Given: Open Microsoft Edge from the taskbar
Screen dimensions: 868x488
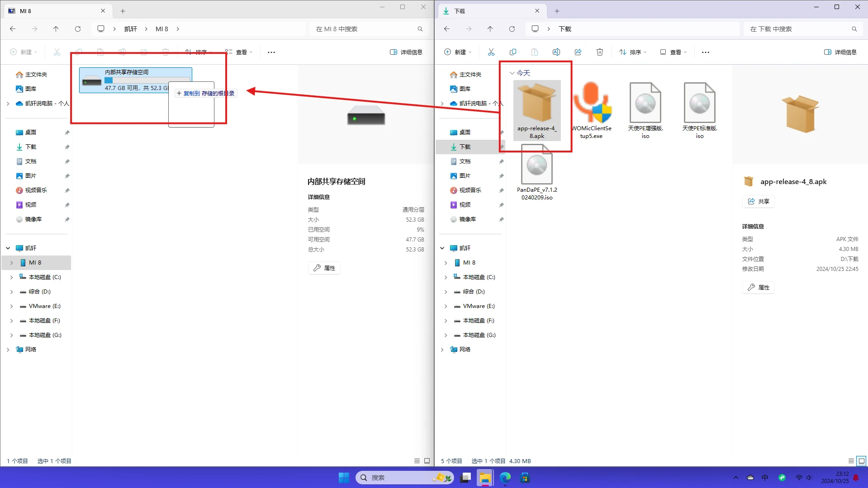Looking at the screenshot, I should point(505,478).
